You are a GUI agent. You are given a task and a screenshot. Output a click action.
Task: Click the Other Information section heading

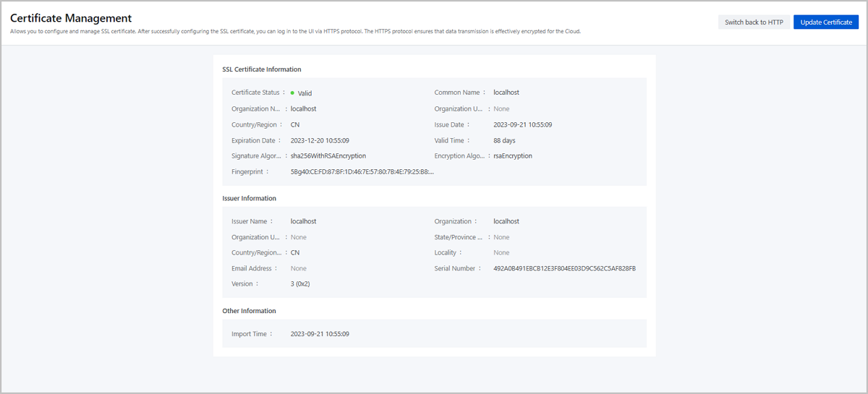(x=250, y=311)
